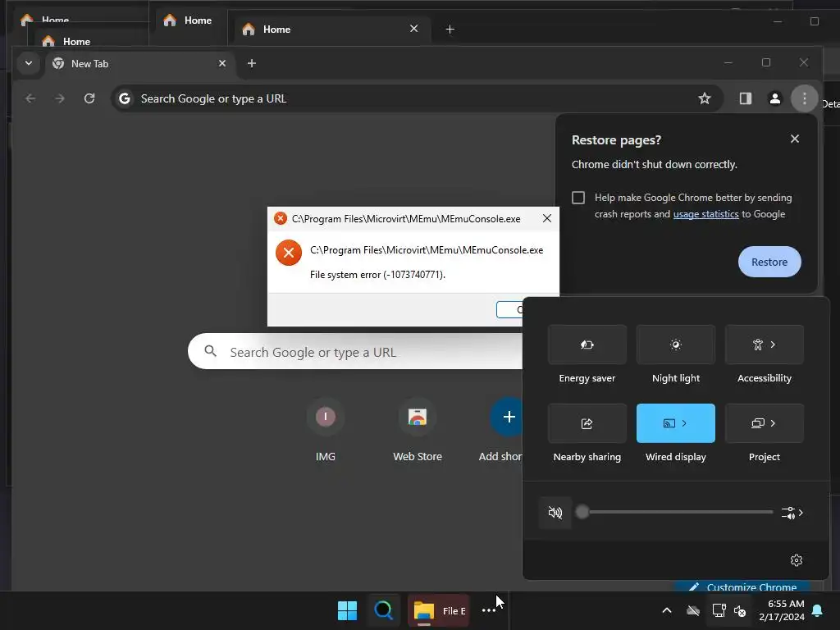
Task: Expand the Project quick setting
Action: coord(764,423)
